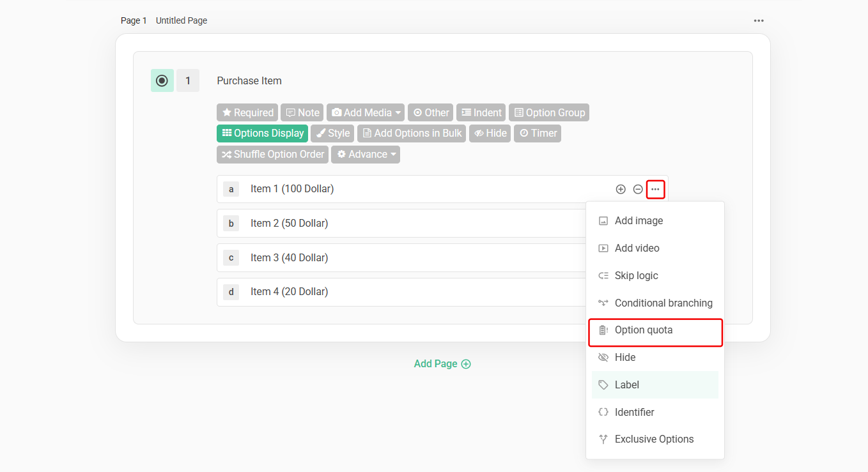This screenshot has width=868, height=472.
Task: Open Add Options in Bulk
Action: 412,133
